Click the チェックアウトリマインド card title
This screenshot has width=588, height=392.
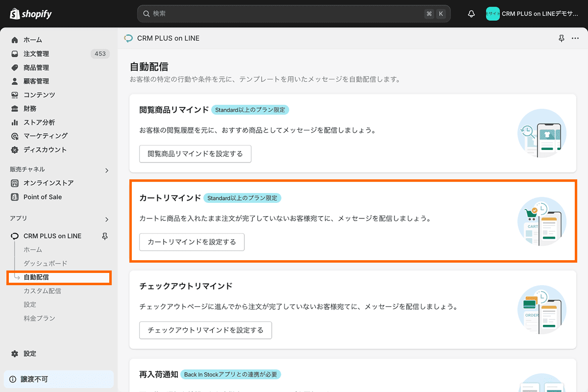(x=186, y=286)
